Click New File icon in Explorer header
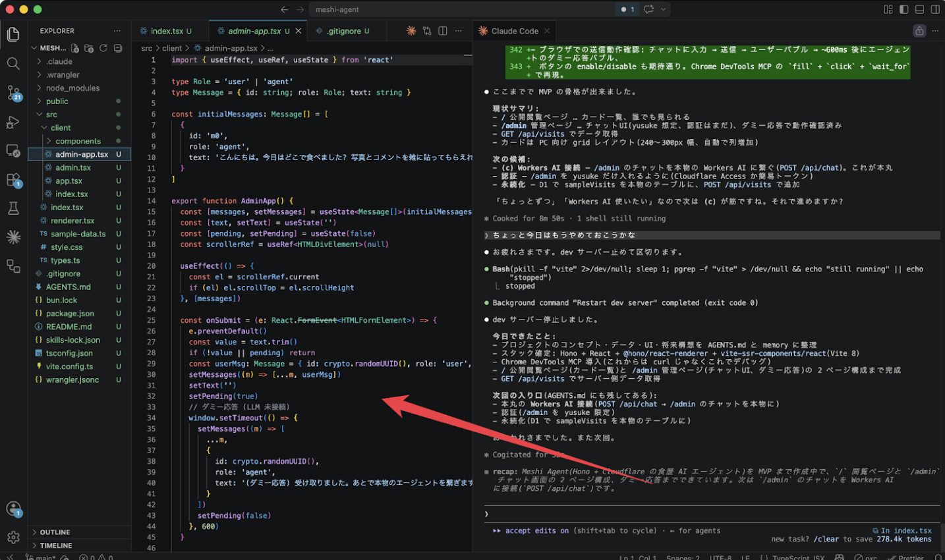The image size is (945, 560). click(x=75, y=48)
